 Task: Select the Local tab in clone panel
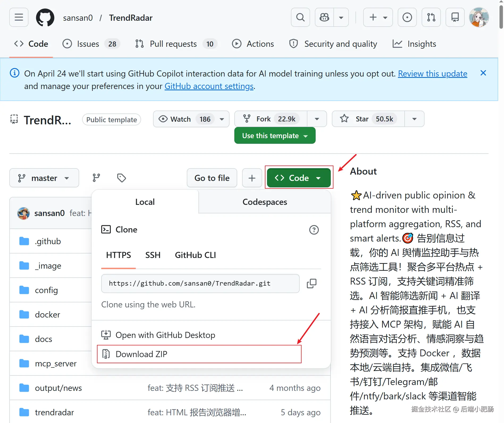pyautogui.click(x=145, y=202)
